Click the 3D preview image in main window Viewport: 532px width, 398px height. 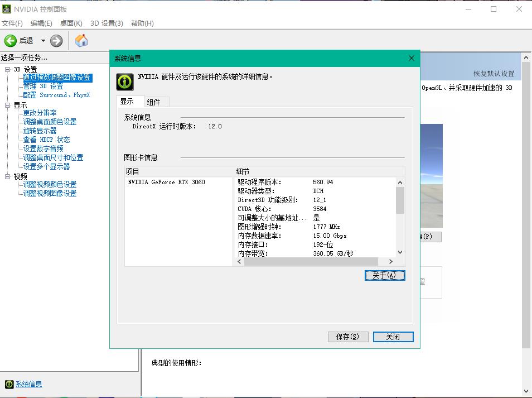432,176
